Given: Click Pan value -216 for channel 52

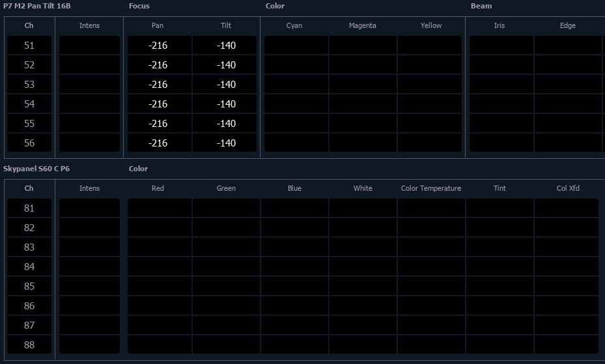Looking at the screenshot, I should point(160,64).
